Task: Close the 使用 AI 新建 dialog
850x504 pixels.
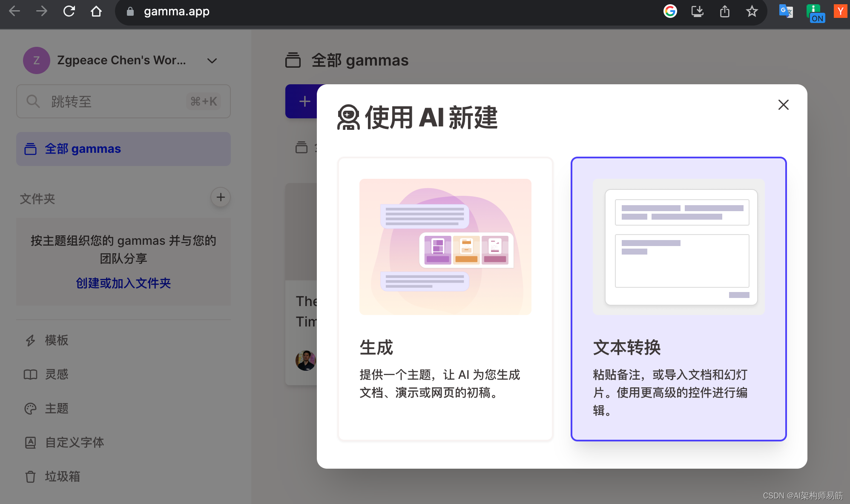Action: pos(783,105)
